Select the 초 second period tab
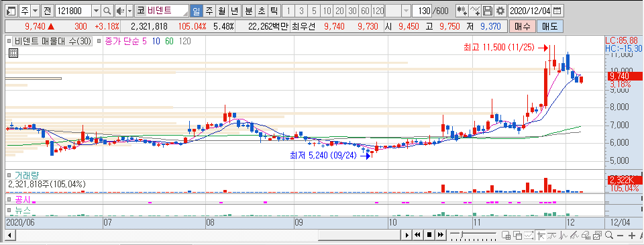This screenshot has height=245, width=644. [261, 11]
